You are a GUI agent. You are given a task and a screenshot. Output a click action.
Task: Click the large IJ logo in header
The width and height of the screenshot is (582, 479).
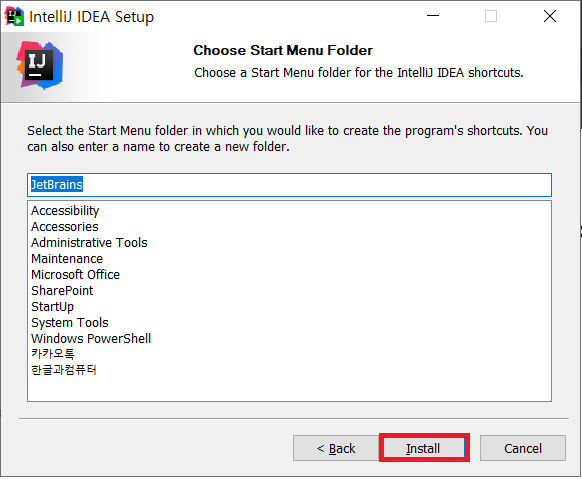click(x=40, y=65)
